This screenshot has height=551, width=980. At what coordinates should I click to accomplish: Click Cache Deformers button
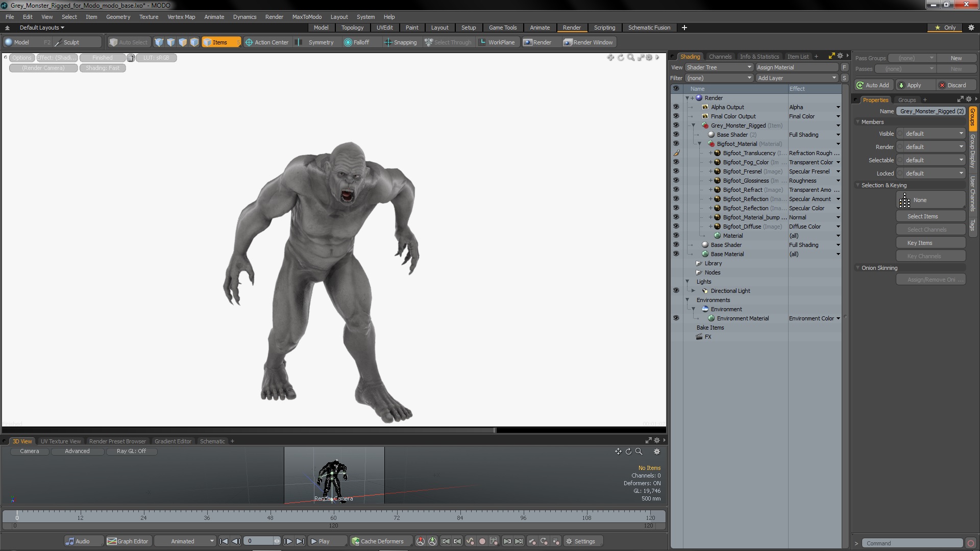[x=380, y=541]
